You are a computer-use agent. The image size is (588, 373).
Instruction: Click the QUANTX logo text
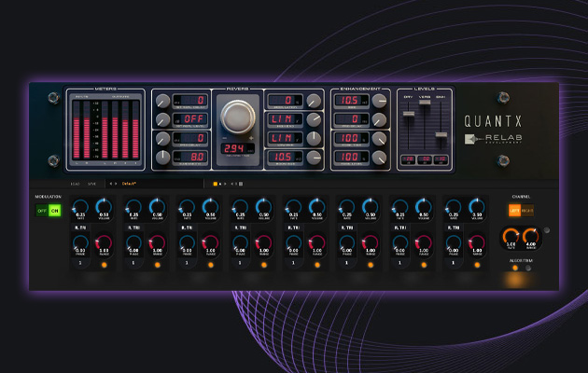pyautogui.click(x=493, y=121)
